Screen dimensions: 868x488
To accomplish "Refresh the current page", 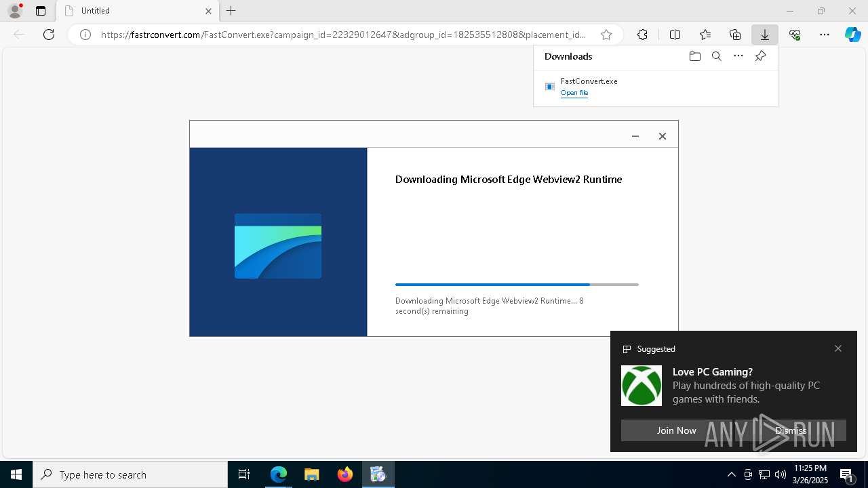I will click(49, 35).
